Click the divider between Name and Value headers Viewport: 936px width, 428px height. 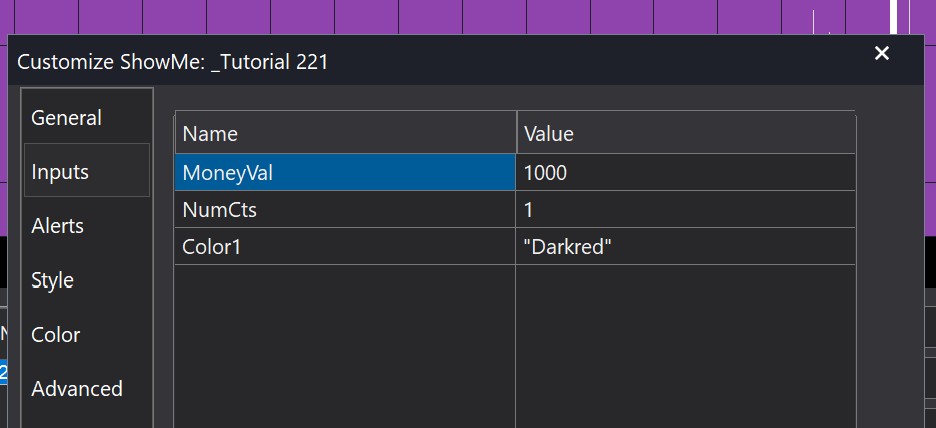[x=516, y=133]
